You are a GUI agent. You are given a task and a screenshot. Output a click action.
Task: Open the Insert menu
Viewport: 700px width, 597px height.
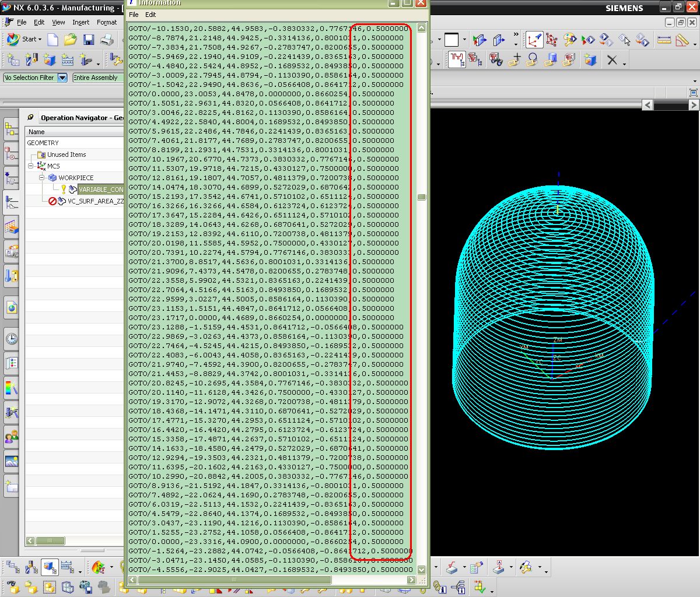click(80, 22)
